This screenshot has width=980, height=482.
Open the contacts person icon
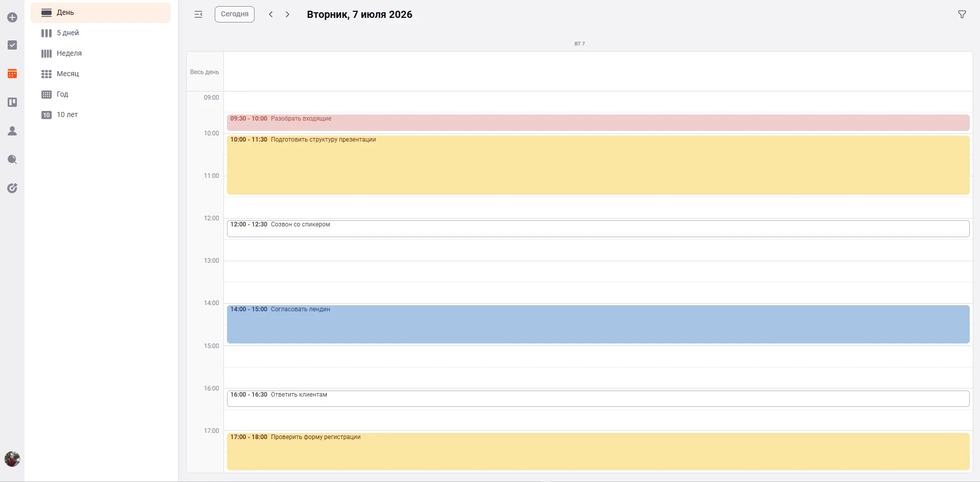click(12, 131)
